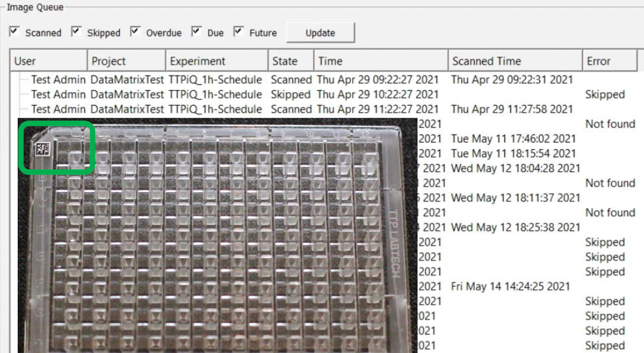This screenshot has width=644, height=353.
Task: Click scanned time Fri May 14 14:24:25 2021
Action: [x=511, y=286]
